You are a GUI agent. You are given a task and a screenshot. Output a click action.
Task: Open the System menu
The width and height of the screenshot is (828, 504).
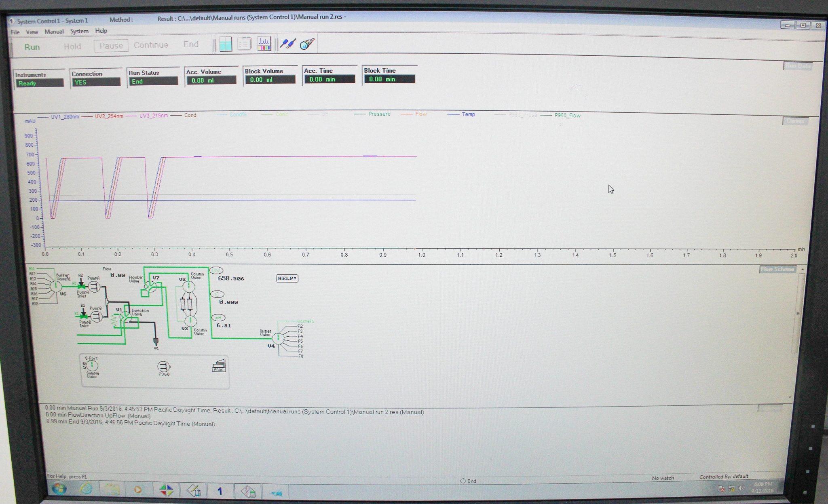(79, 31)
